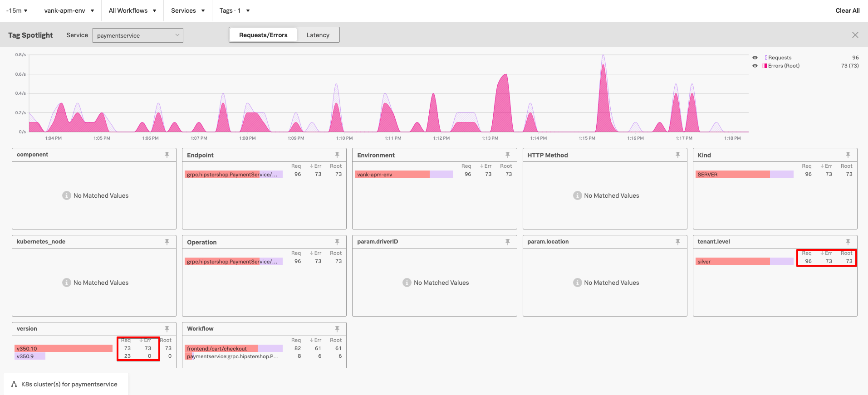
Task: Toggle visibility of Requests series
Action: [755, 58]
